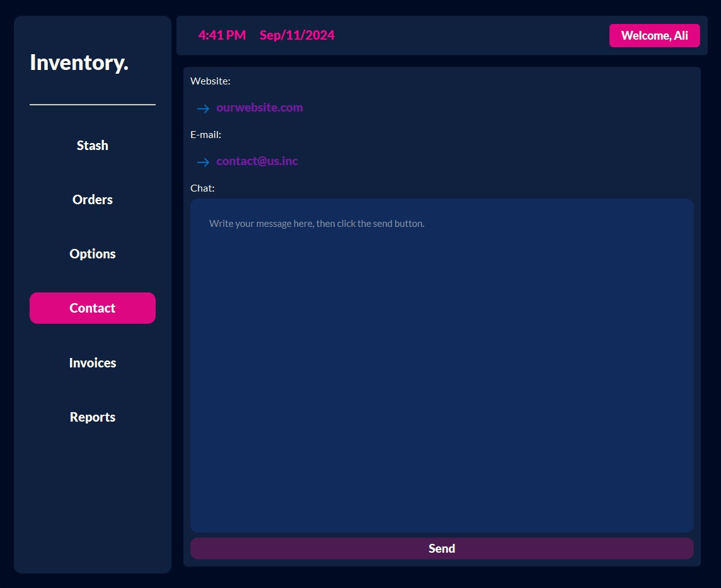Navigate to Invoices in sidebar

93,363
